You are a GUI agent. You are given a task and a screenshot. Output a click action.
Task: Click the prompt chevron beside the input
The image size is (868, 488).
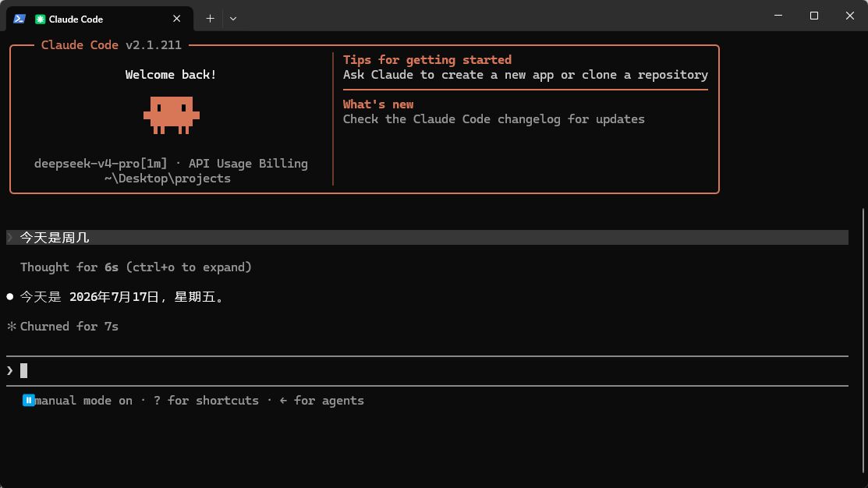[x=10, y=371]
